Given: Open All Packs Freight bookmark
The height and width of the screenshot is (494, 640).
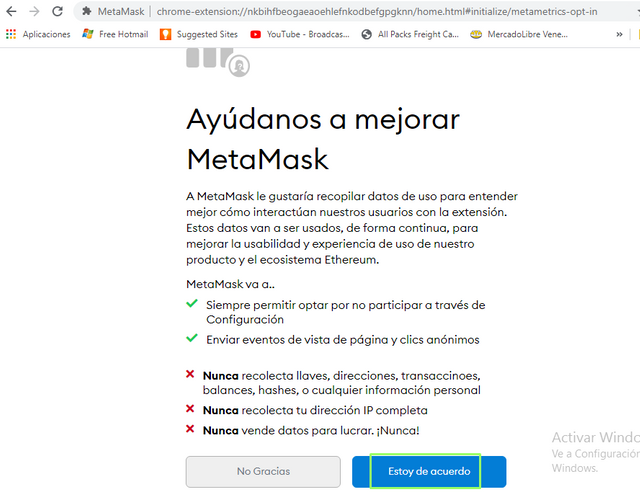Looking at the screenshot, I should click(410, 34).
